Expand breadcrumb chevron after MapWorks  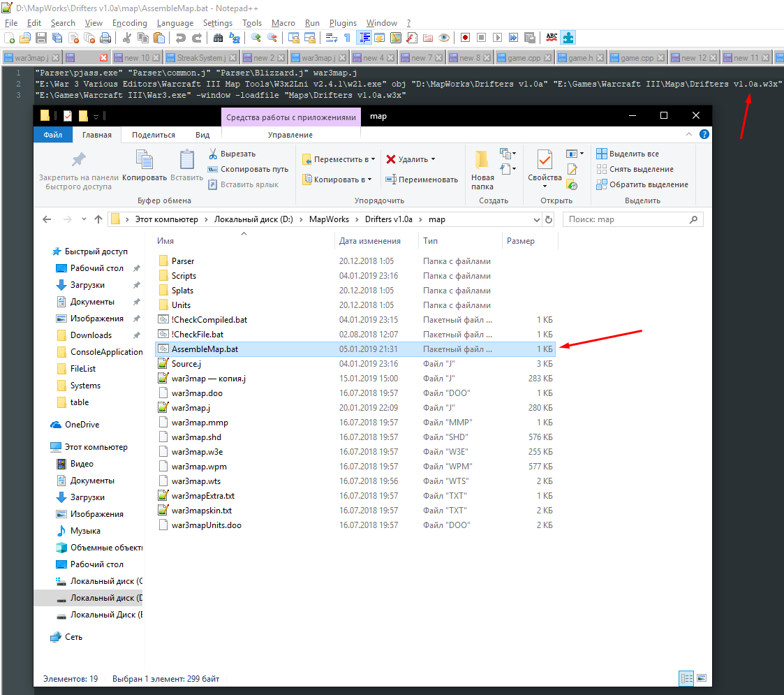point(357,219)
